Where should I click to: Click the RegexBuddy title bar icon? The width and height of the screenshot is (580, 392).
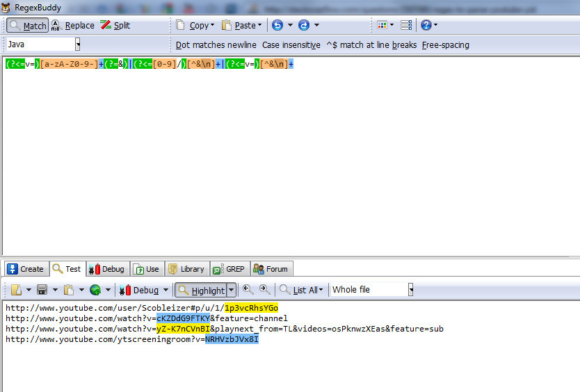click(6, 7)
